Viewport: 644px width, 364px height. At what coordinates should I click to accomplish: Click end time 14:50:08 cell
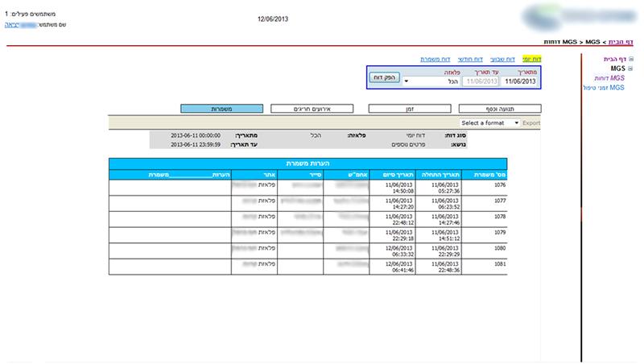coord(393,188)
